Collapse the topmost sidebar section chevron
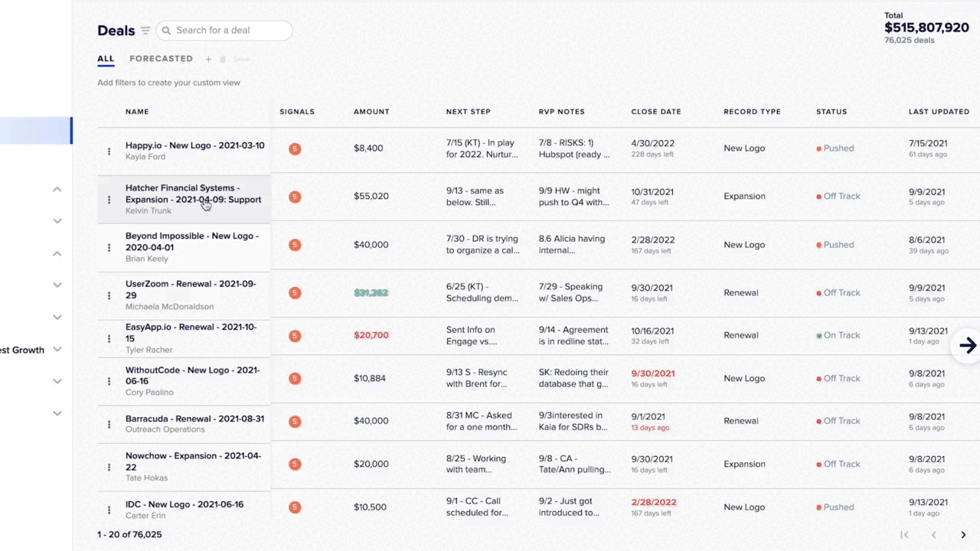Viewport: 980px width, 551px height. point(57,189)
